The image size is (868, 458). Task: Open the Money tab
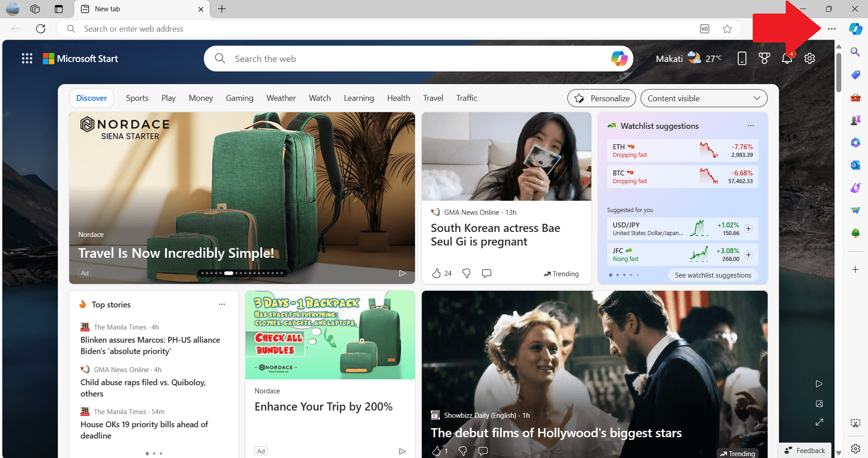201,98
